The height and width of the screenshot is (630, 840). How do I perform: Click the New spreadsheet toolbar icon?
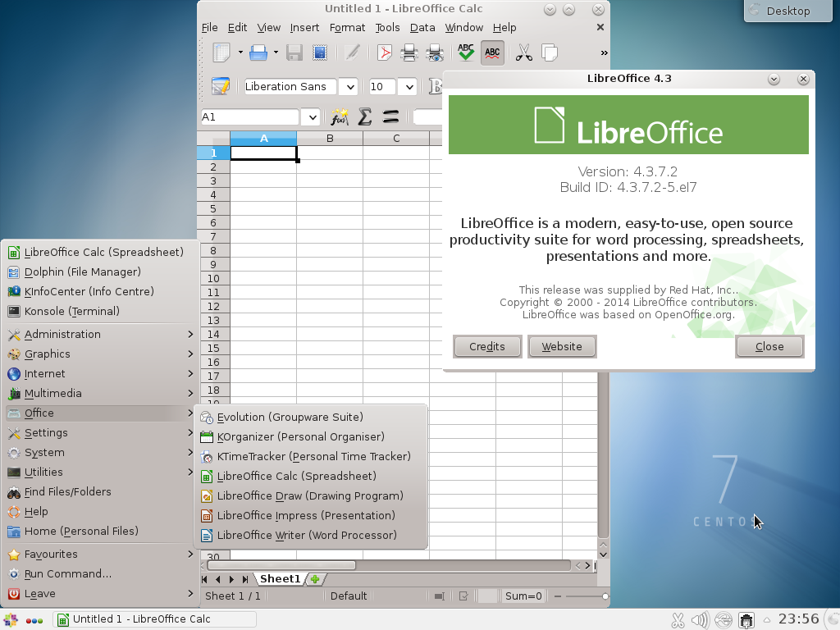pos(221,52)
